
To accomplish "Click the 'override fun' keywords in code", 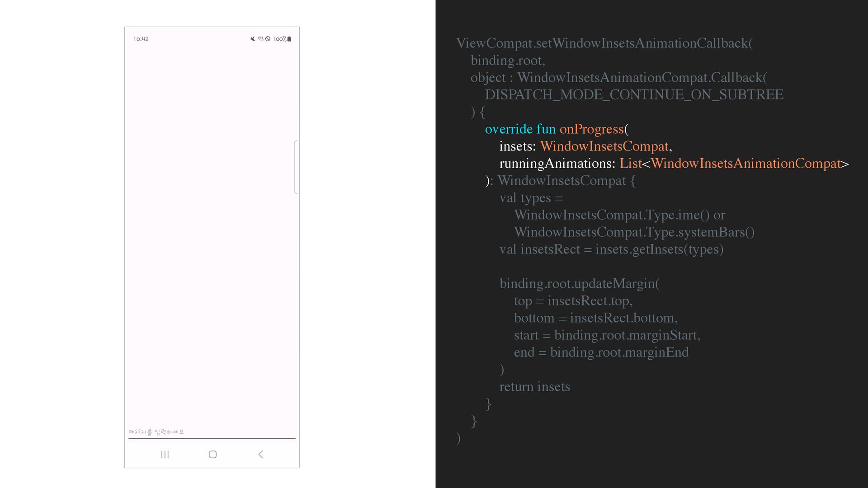I will 520,129.
